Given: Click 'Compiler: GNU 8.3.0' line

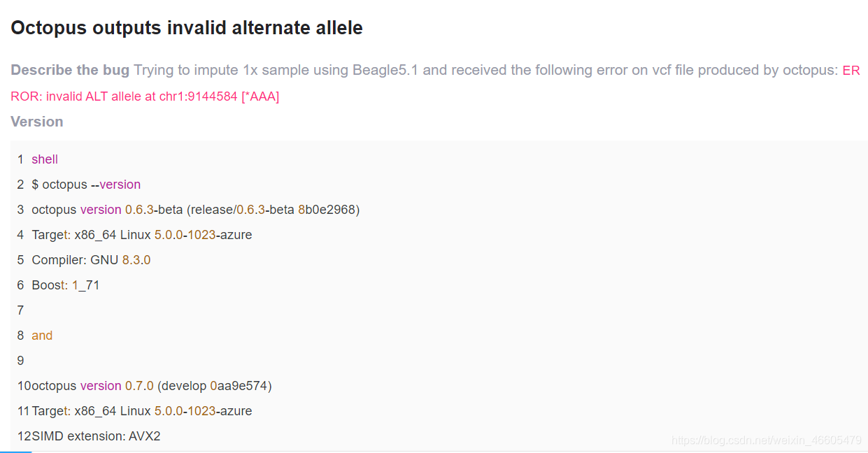Looking at the screenshot, I should point(91,260).
